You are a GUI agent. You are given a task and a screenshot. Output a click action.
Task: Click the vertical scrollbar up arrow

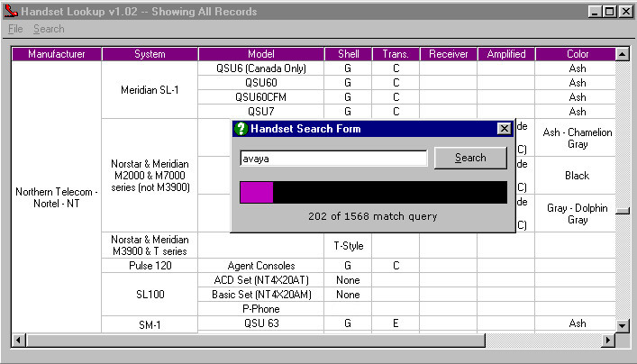[623, 54]
